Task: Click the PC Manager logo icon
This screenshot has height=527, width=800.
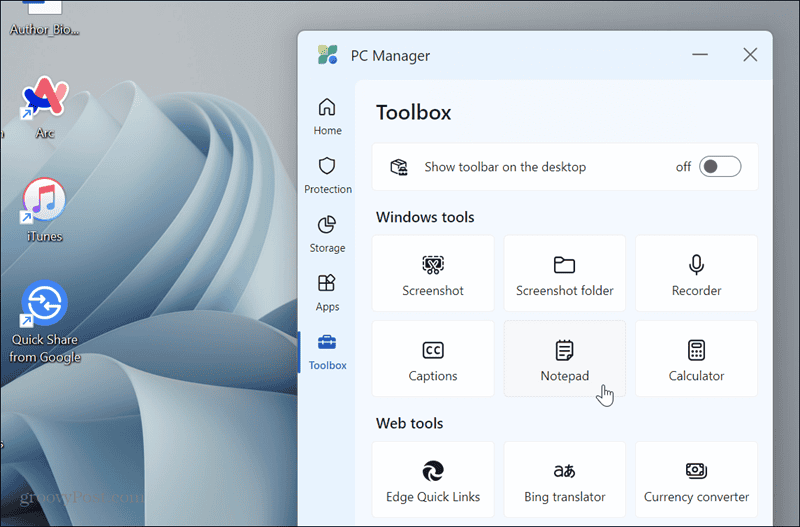Action: point(328,55)
